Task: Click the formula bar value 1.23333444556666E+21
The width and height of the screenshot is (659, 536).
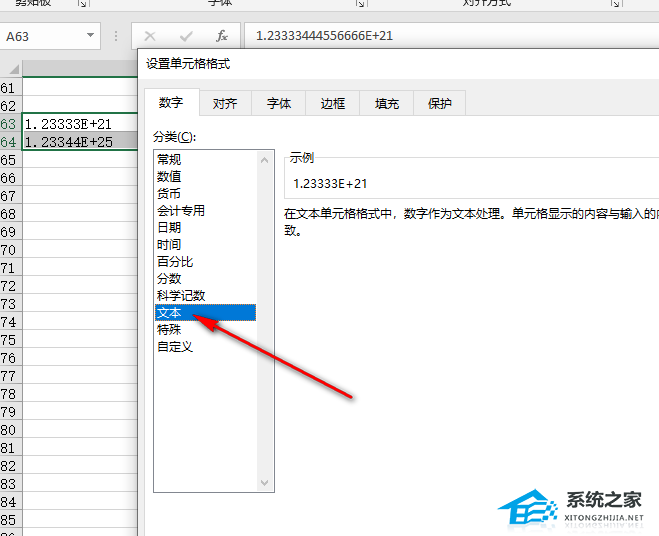Action: [x=324, y=36]
